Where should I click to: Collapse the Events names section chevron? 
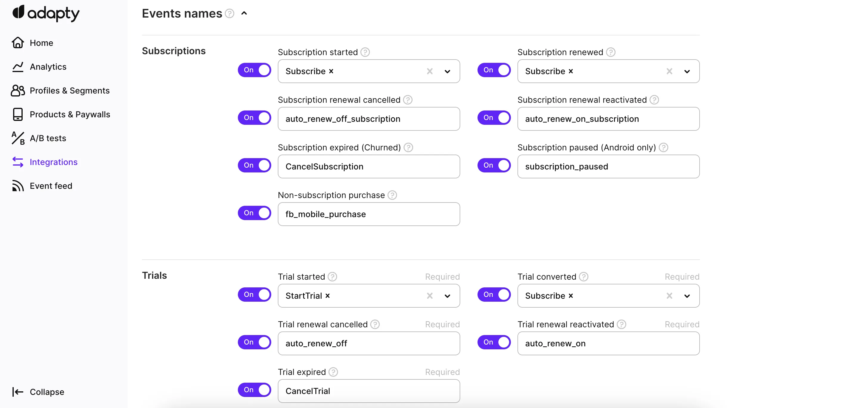tap(244, 13)
